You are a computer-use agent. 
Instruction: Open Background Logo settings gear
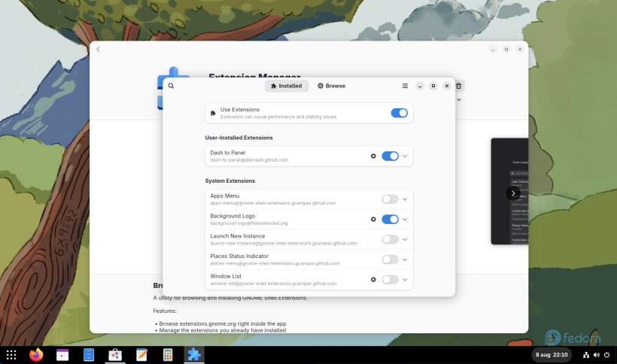point(373,220)
